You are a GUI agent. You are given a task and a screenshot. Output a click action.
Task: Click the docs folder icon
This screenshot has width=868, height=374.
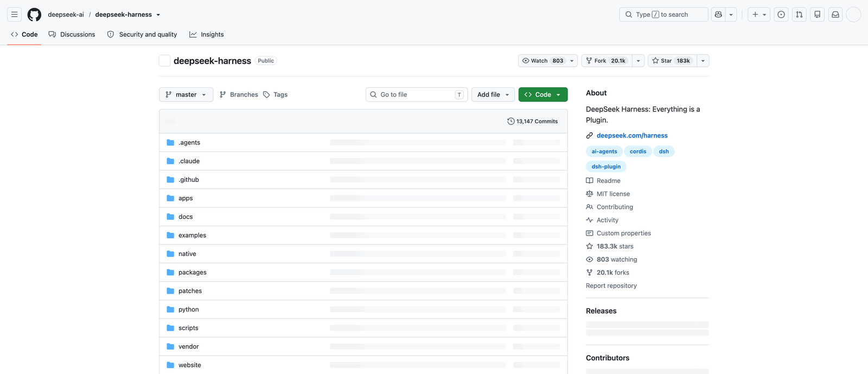(x=170, y=217)
